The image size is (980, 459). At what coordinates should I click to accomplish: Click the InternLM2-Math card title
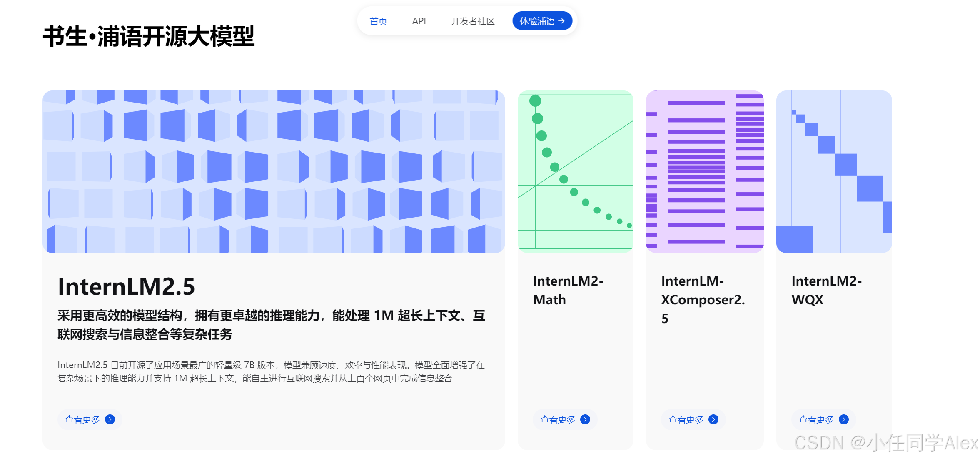568,290
